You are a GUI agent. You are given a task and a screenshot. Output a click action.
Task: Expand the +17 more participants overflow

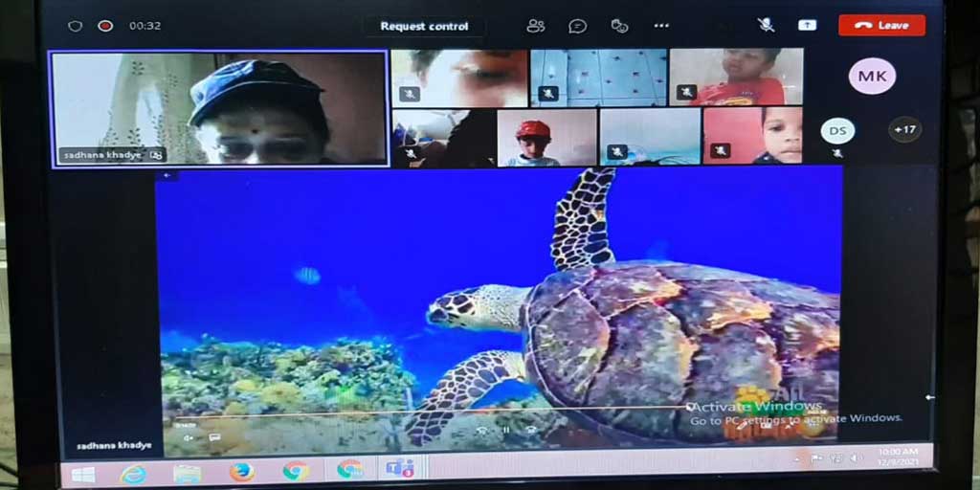(904, 130)
